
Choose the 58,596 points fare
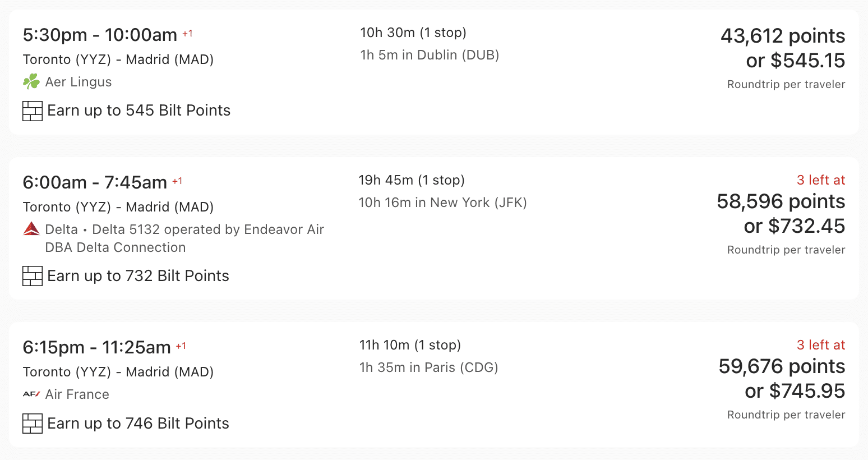pyautogui.click(x=781, y=202)
